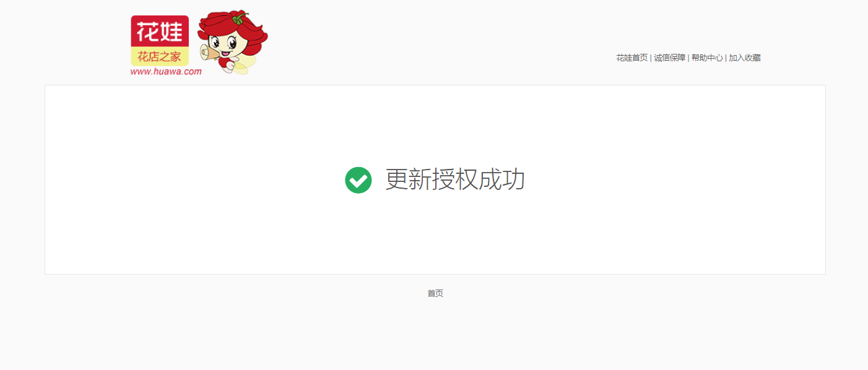Open the 诚信保障 page link
This screenshot has width=868, height=370.
(670, 58)
